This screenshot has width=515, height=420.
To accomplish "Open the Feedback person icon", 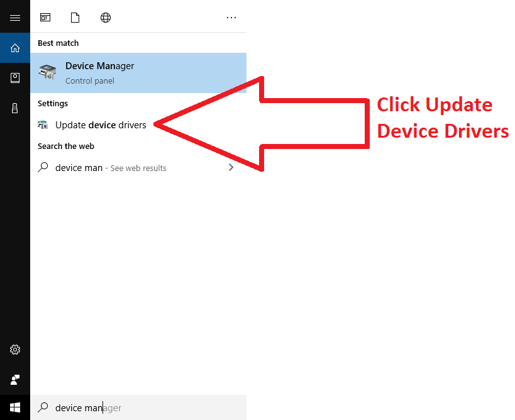I will (15, 380).
